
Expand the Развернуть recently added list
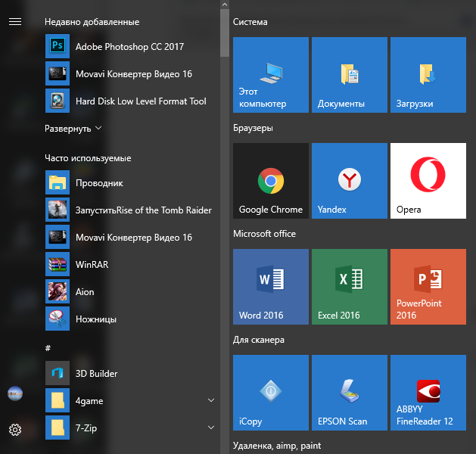tap(73, 129)
